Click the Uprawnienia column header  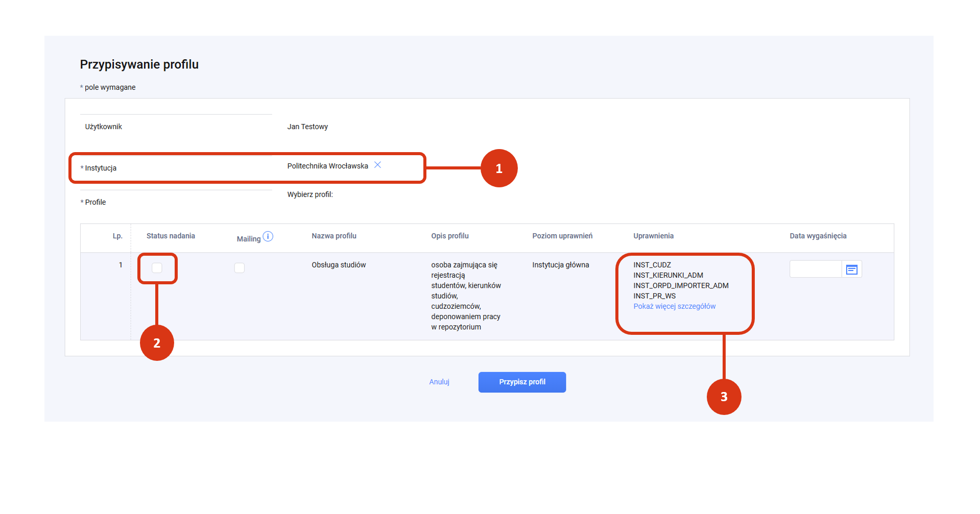653,236
